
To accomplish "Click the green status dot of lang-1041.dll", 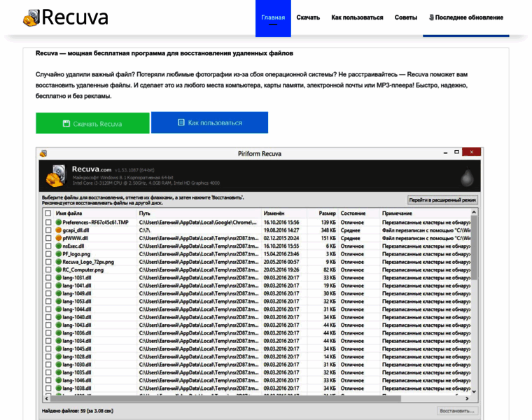I will tap(58, 286).
